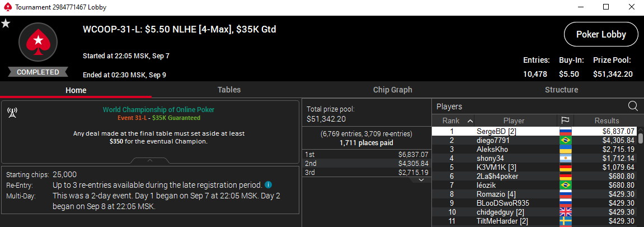Click the PokerStars spade tournament logo
The image size is (644, 227).
coord(38,42)
